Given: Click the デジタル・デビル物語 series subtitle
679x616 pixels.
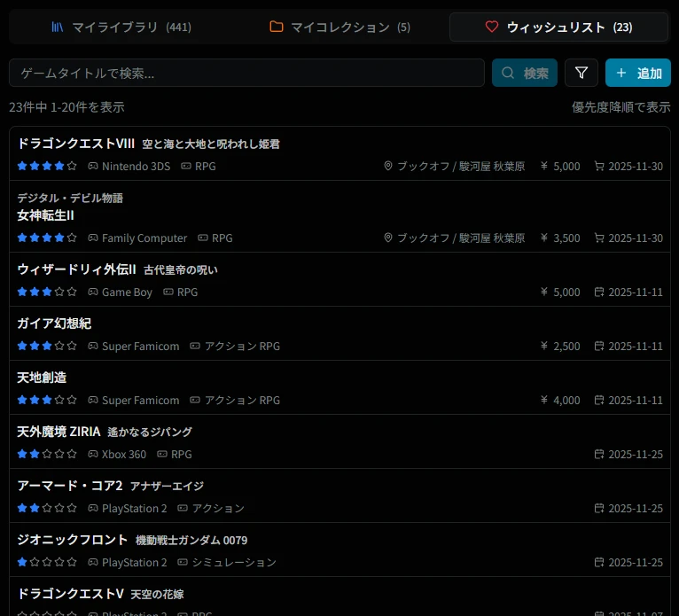Looking at the screenshot, I should click(70, 198).
